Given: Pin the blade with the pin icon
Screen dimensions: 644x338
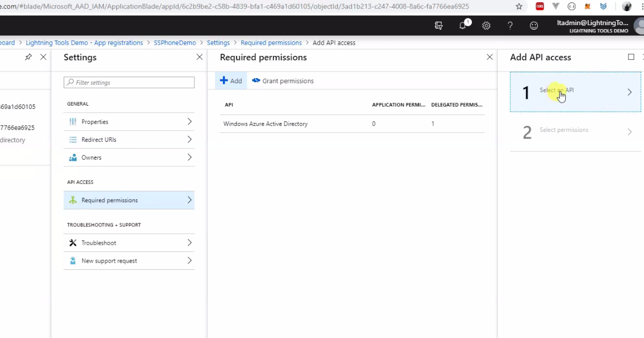Looking at the screenshot, I should [x=28, y=57].
